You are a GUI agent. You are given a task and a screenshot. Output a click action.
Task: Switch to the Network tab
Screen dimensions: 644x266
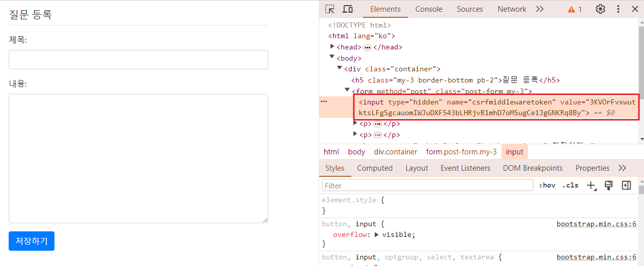pos(512,9)
